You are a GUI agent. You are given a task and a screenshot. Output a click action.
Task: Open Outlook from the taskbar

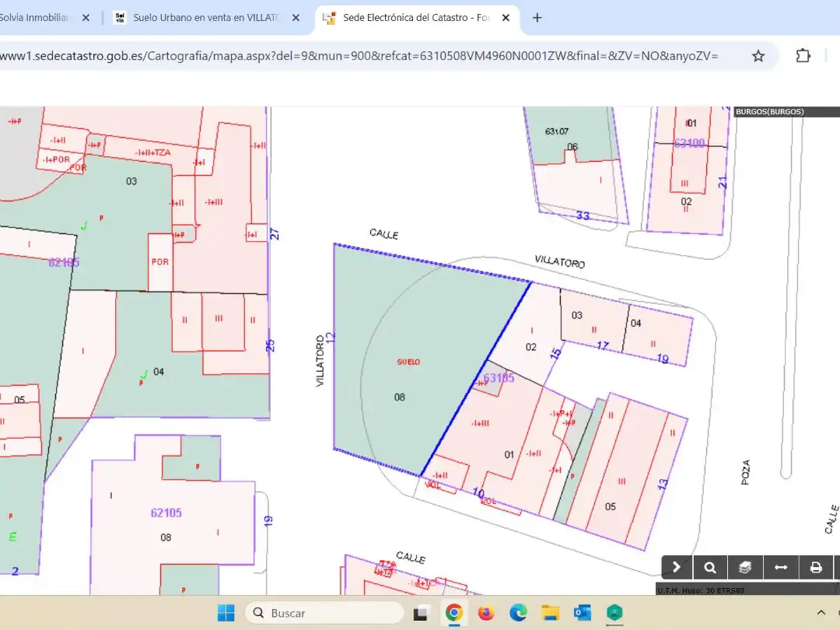click(583, 613)
